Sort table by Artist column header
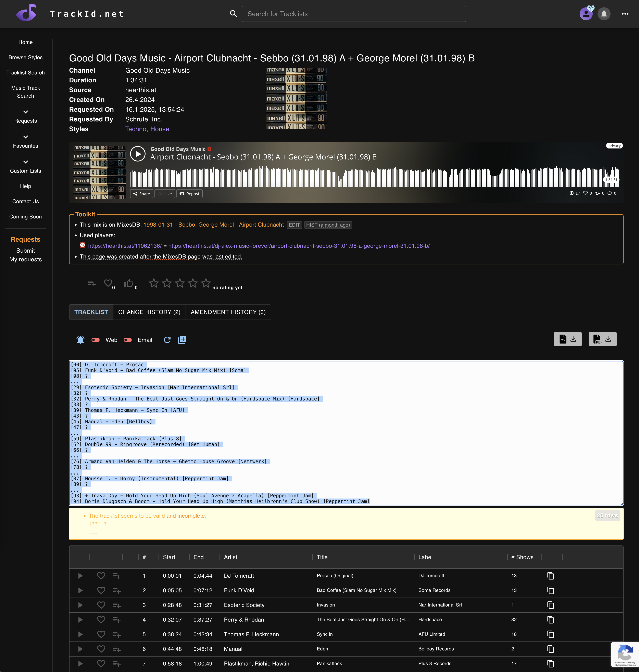This screenshot has width=639, height=672. [x=231, y=557]
